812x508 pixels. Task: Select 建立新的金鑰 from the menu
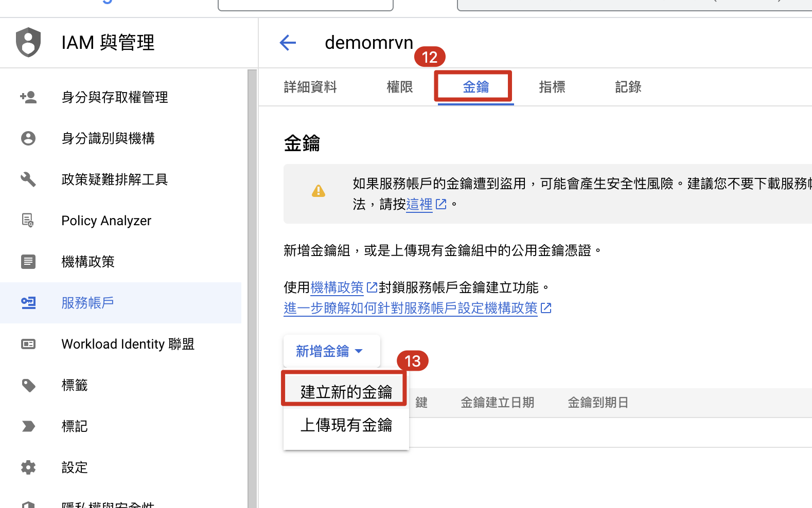tap(346, 392)
